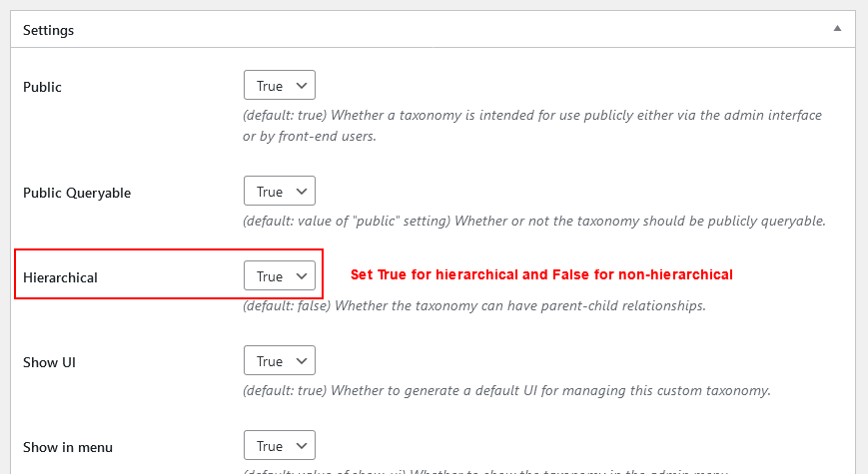Click chevron arrow in Show UI dropdown
The height and width of the screenshot is (474, 868).
(301, 361)
